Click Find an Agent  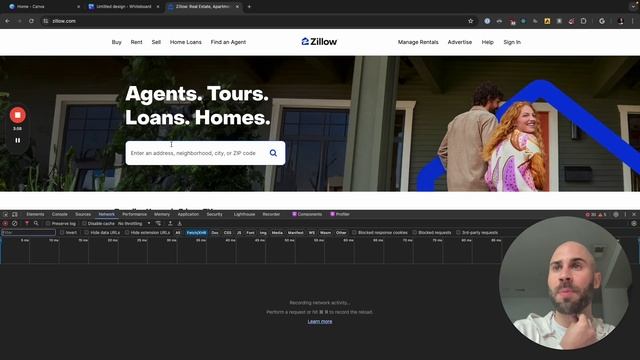click(228, 42)
